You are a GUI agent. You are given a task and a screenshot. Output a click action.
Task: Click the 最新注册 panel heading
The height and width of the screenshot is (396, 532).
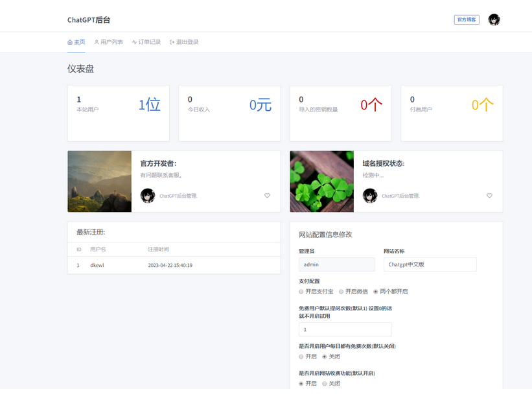[91, 232]
